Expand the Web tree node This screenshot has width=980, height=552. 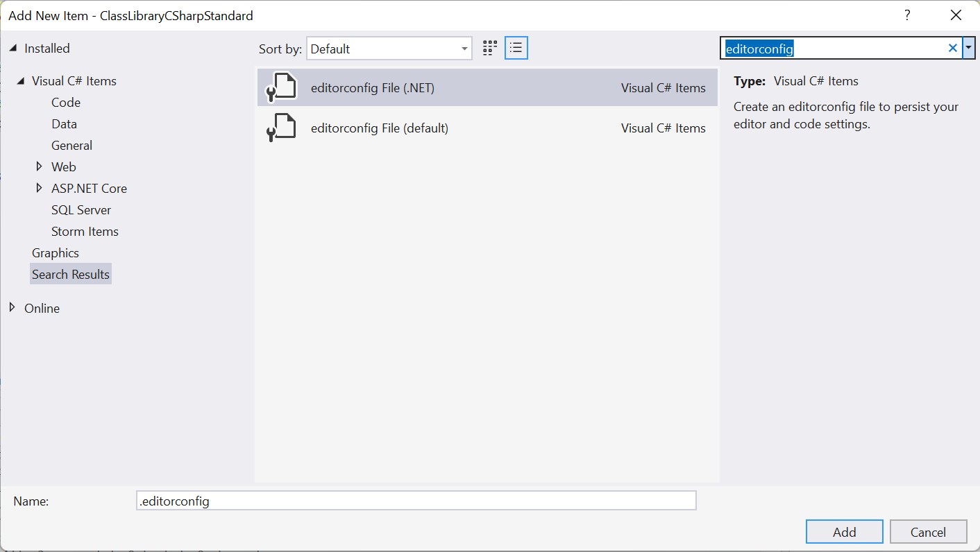tap(40, 166)
